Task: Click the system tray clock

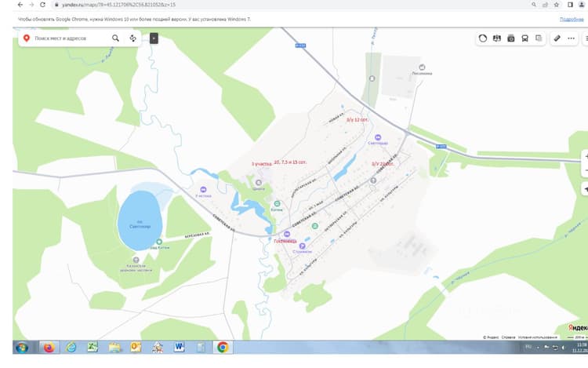Action: 580,348
